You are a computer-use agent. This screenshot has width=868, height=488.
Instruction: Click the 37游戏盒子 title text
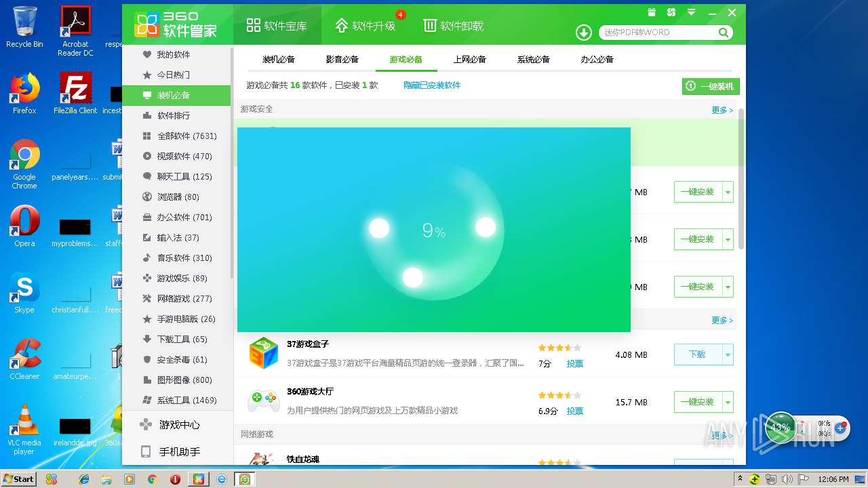click(308, 344)
